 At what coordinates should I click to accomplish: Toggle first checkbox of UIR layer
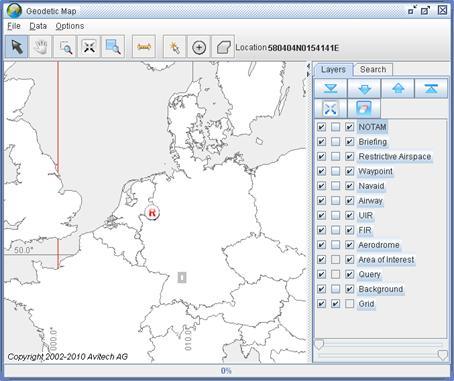(321, 215)
